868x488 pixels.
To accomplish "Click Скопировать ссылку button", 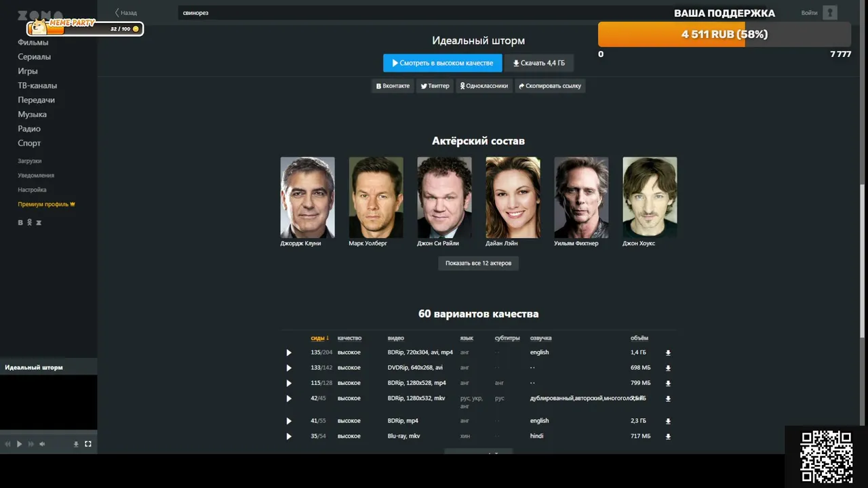I will [550, 86].
